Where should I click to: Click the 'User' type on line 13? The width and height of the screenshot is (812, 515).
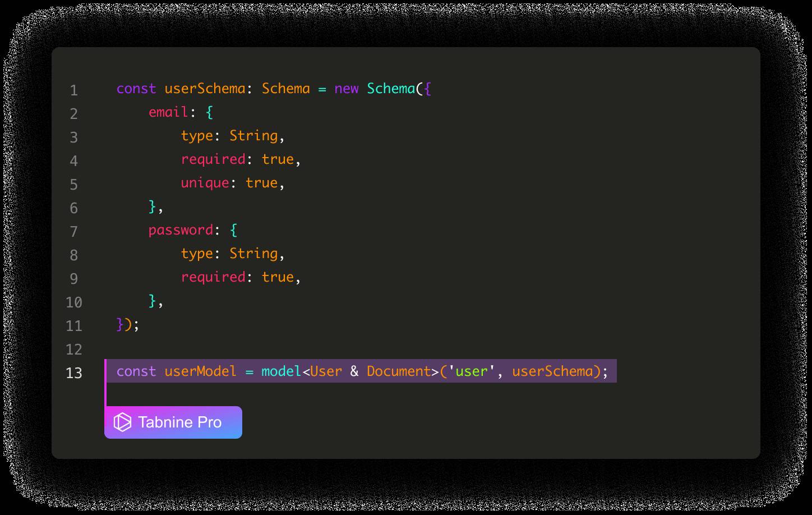[x=326, y=371]
